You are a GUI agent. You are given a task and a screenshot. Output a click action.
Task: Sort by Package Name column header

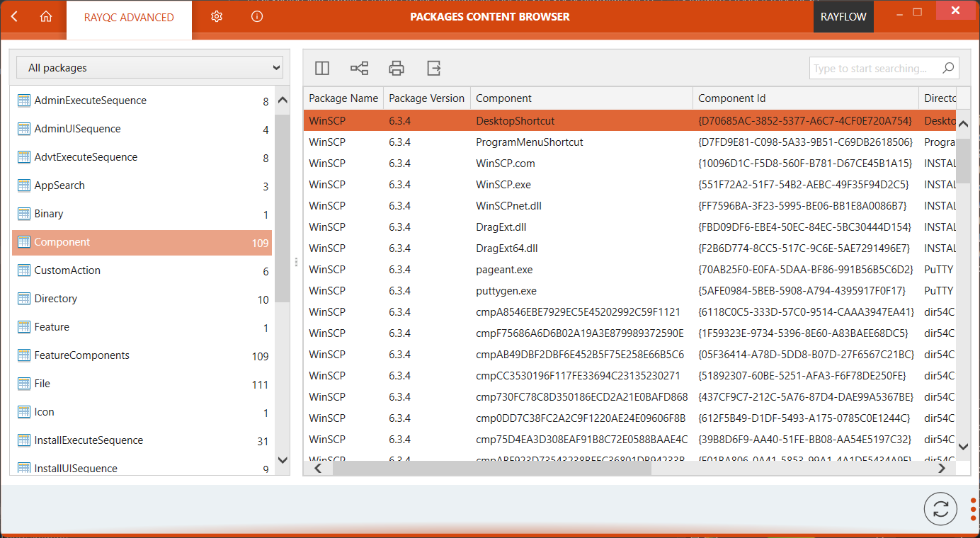point(343,98)
